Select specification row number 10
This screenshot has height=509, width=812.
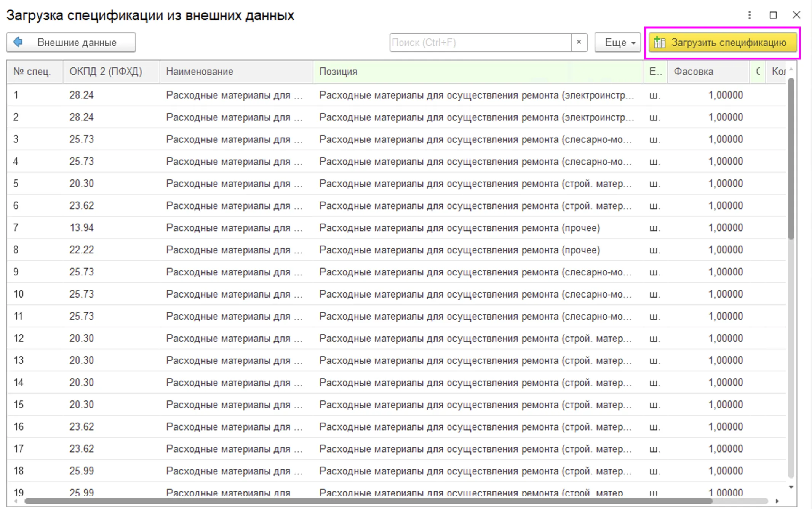[396, 294]
